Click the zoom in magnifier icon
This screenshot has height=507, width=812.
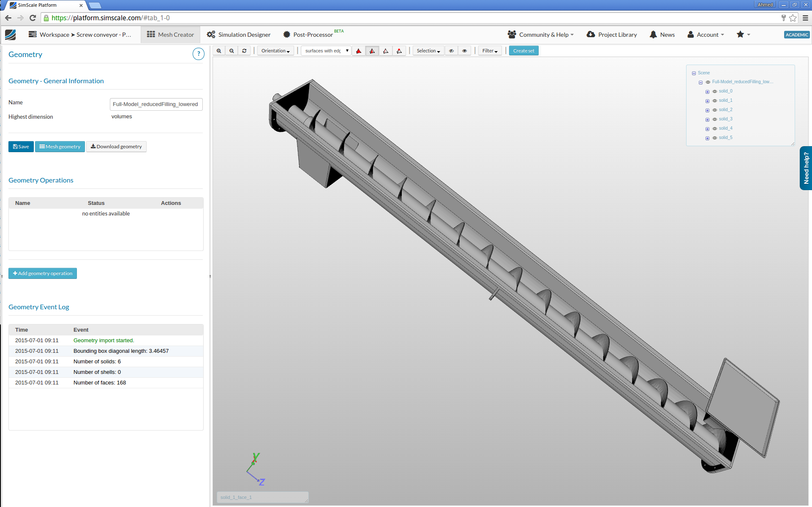point(219,51)
